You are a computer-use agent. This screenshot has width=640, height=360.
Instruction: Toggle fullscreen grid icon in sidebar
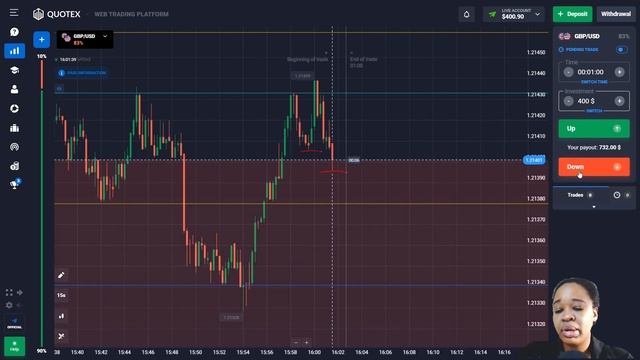coord(9,292)
